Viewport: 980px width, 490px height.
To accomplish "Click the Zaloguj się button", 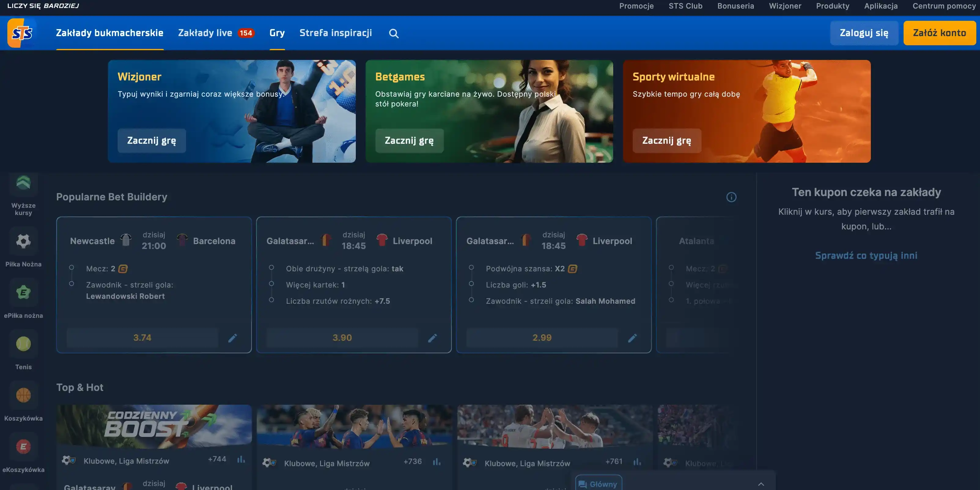I will coord(864,33).
